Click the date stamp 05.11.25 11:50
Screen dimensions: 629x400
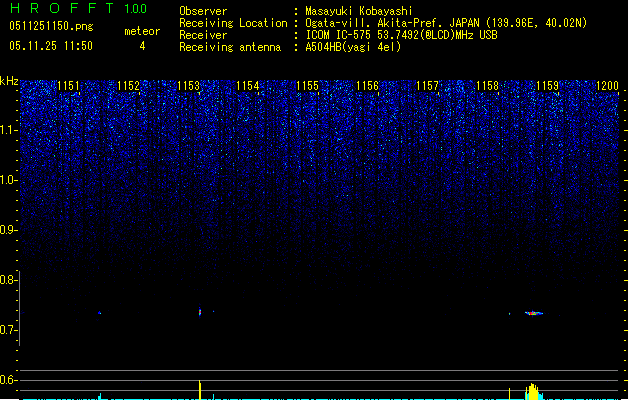(x=51, y=46)
